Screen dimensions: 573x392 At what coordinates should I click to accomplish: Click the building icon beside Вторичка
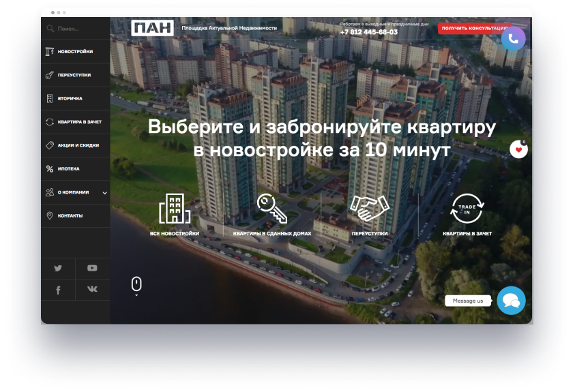click(50, 98)
